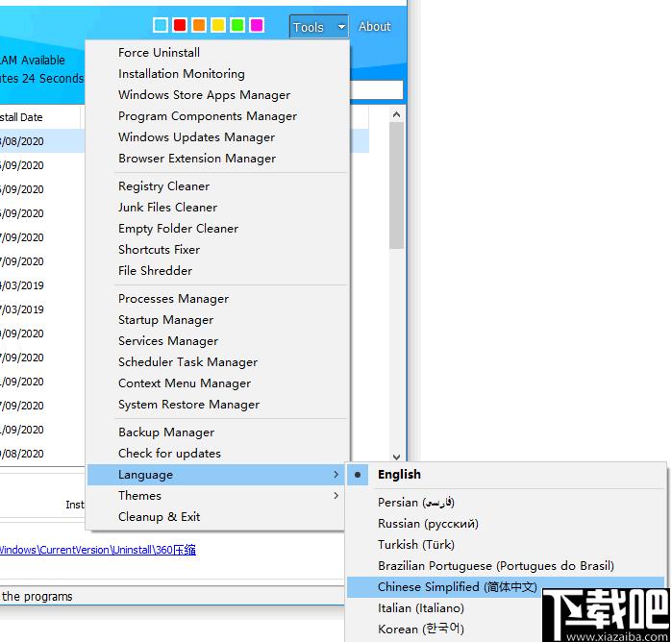The image size is (672, 642).
Task: Launch the Registry Cleaner
Action: (x=217, y=186)
